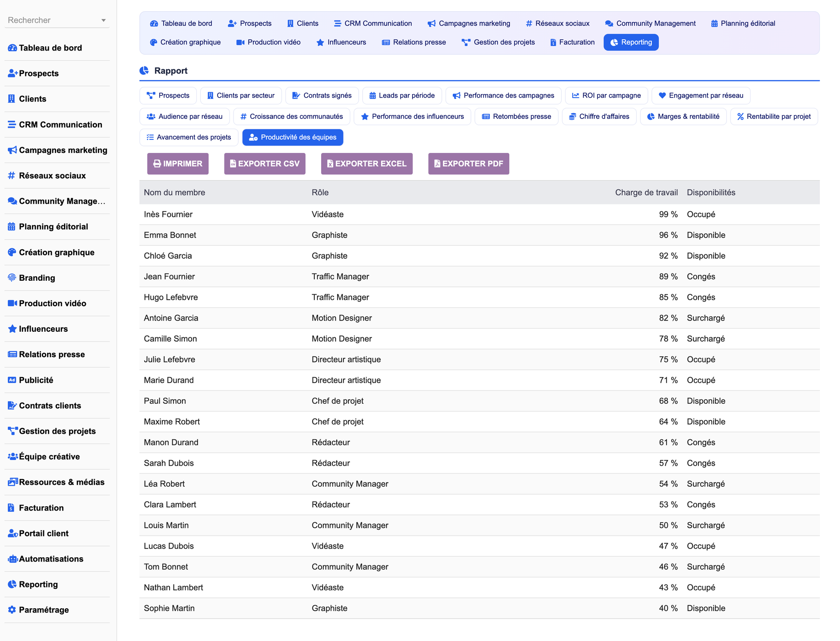Open Croissance des communautés report
Viewport: 840px width, 641px height.
(x=292, y=117)
